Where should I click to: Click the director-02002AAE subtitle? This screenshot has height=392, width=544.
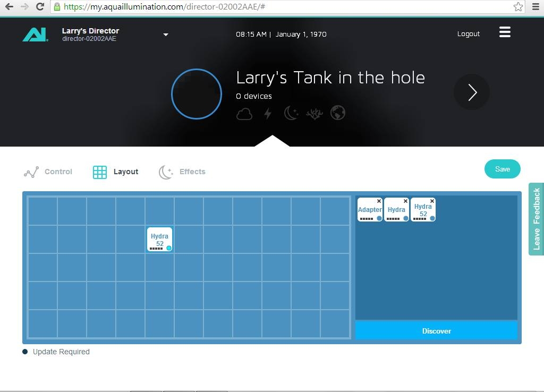click(x=89, y=38)
